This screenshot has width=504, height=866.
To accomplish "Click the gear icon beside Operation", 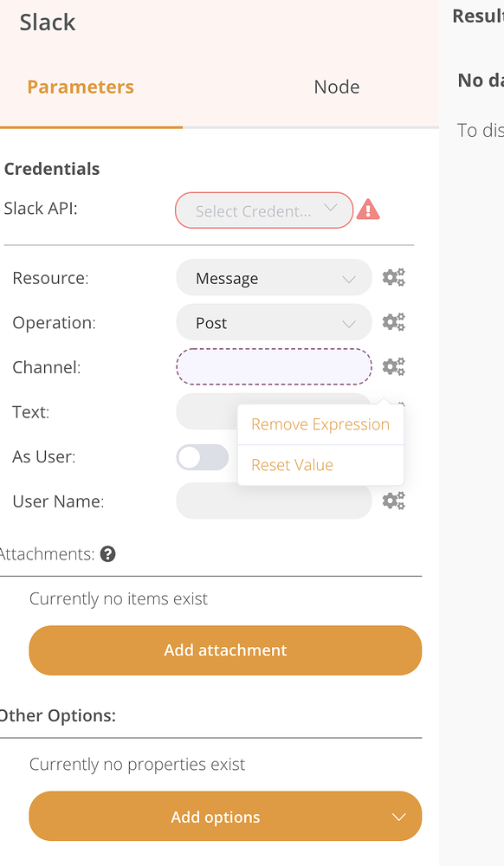I will tap(394, 321).
